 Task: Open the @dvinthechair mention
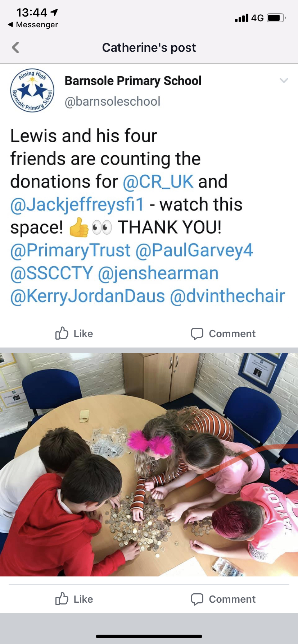point(227,296)
